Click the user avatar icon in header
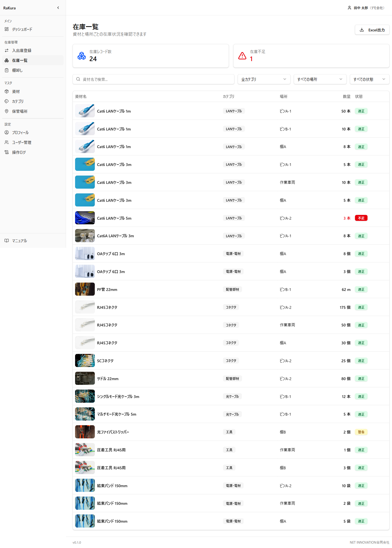This screenshot has height=548, width=392. click(x=349, y=8)
